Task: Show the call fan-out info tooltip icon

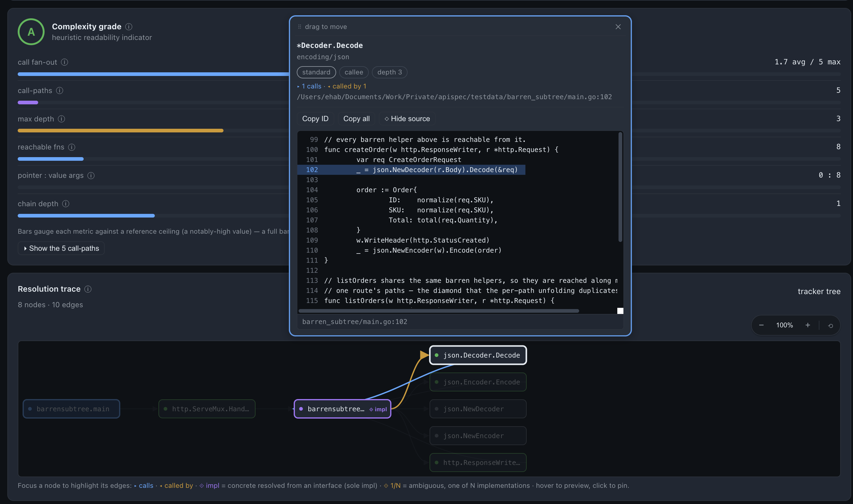Action: point(64,62)
